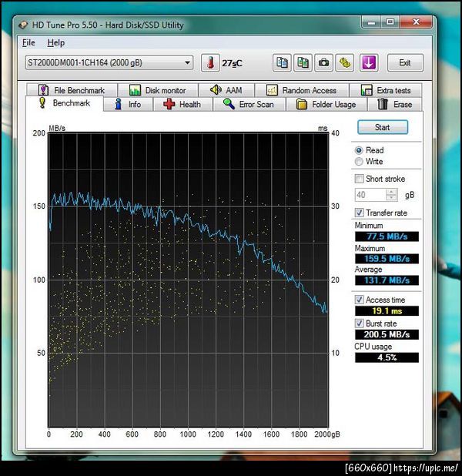Screen dimensions: 462x476
Task: Open the Help menu
Action: [x=56, y=43]
